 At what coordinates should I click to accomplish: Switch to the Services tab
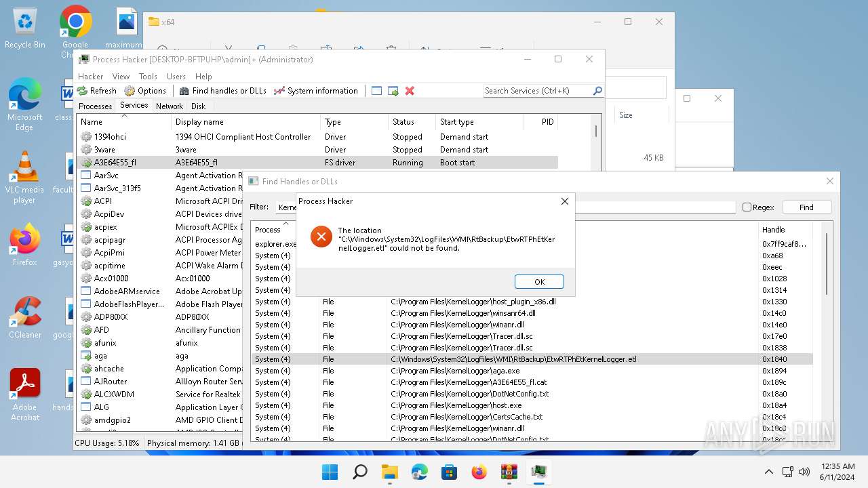tap(134, 105)
